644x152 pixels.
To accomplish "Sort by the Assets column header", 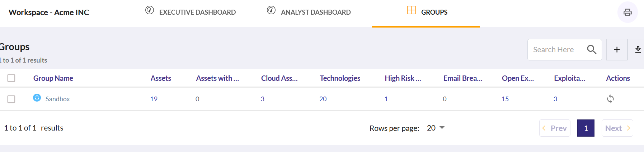I will [x=161, y=78].
